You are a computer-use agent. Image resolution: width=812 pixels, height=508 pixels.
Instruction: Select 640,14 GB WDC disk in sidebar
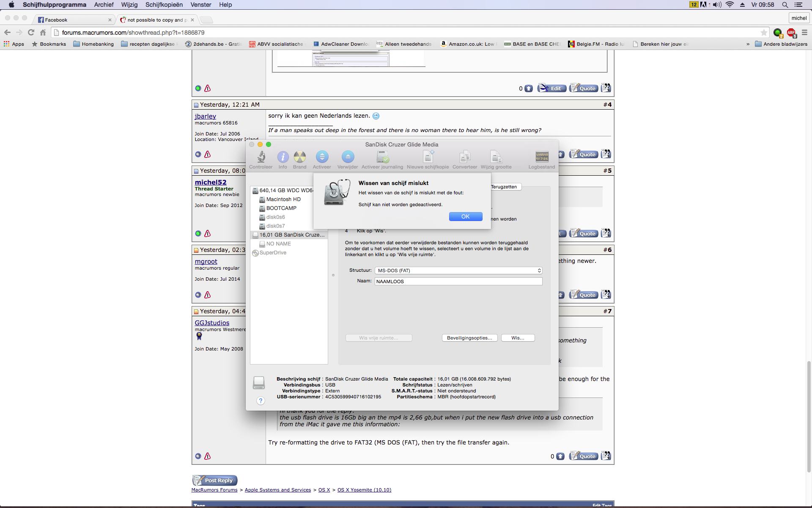click(283, 190)
